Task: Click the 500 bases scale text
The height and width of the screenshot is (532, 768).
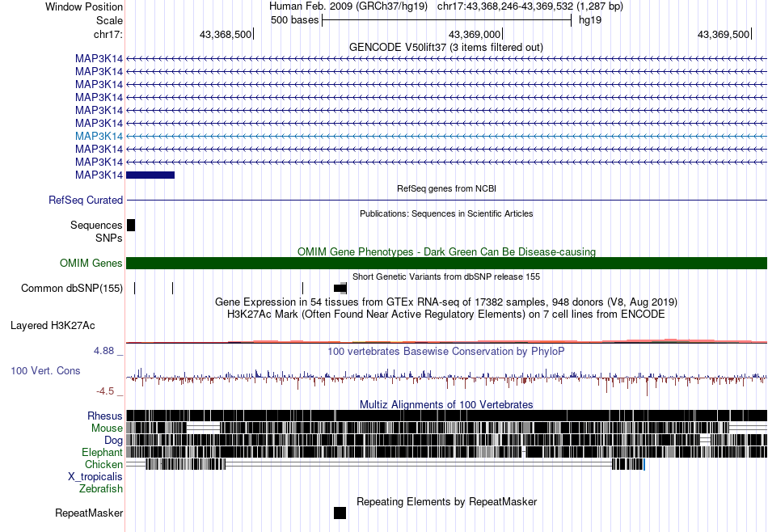Action: click(294, 20)
